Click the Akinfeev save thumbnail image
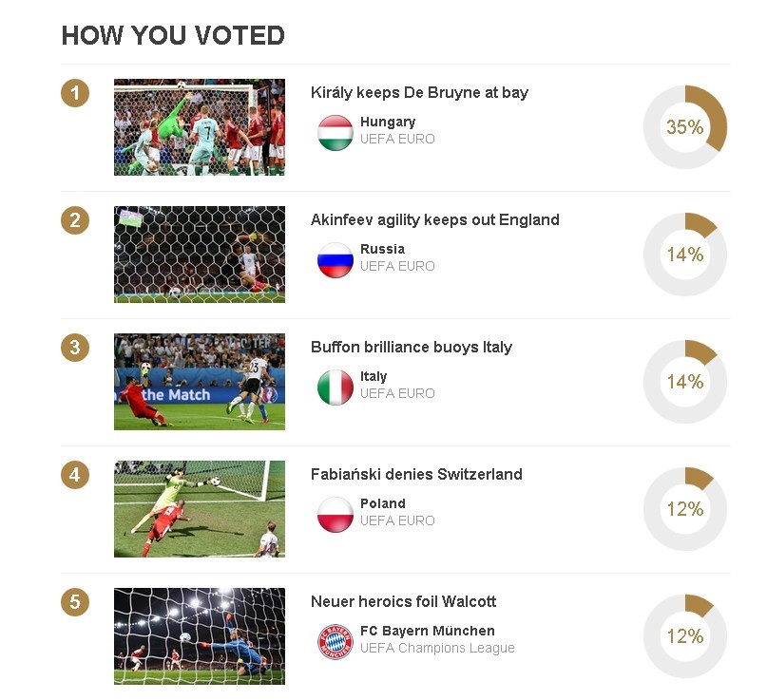 click(x=200, y=255)
